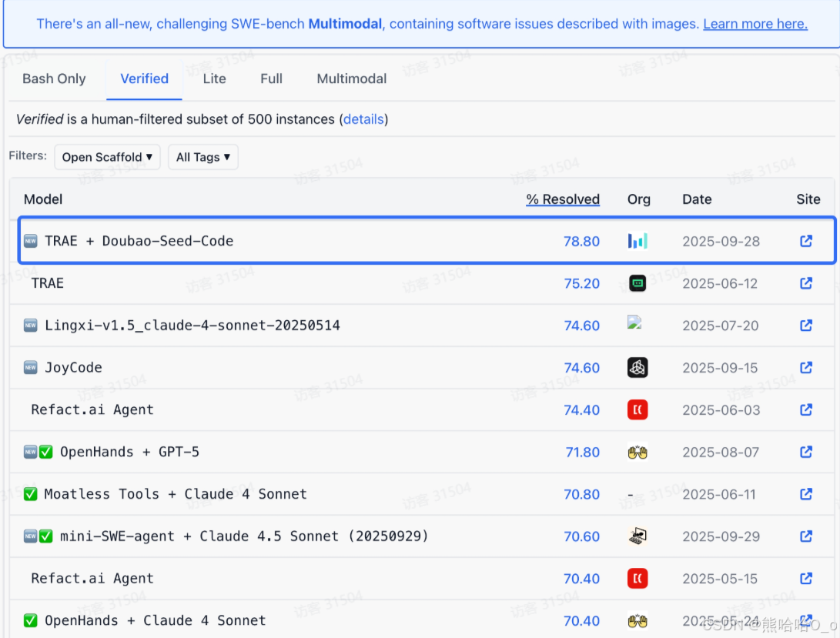
Task: Click the 70.80 resolved score
Action: [x=581, y=494]
